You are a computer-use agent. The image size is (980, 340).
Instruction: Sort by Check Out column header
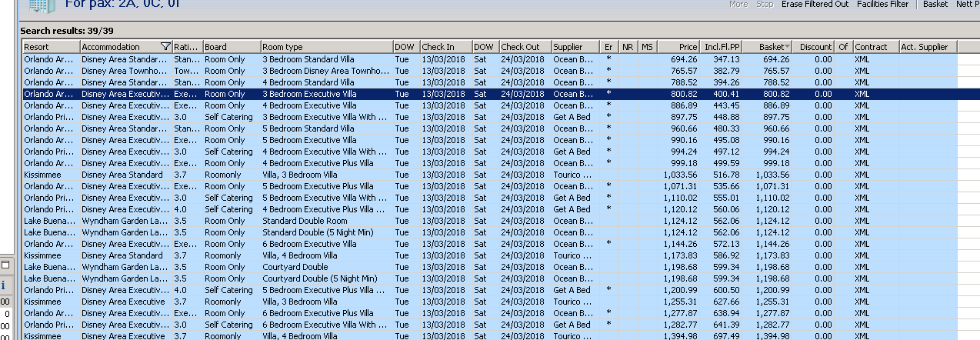525,48
